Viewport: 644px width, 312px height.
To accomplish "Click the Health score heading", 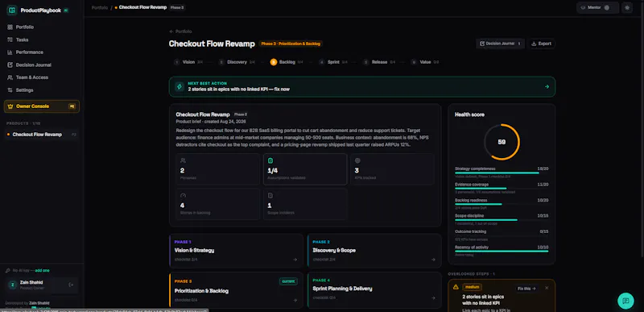I will (469, 114).
